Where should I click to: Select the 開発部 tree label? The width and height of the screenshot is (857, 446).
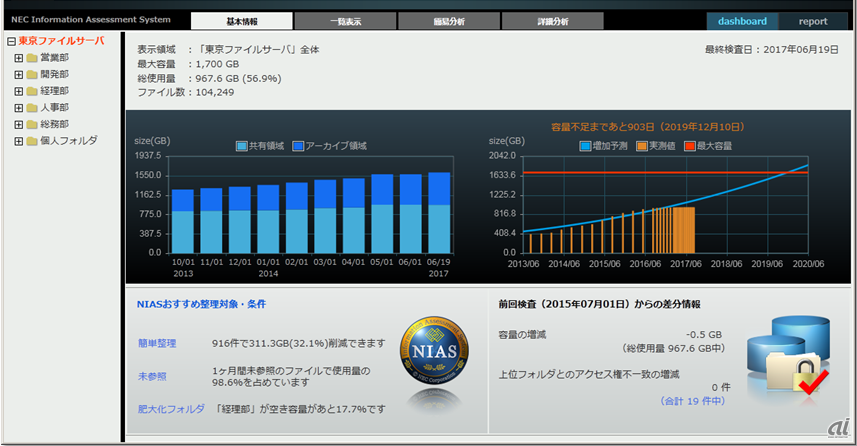click(x=55, y=74)
